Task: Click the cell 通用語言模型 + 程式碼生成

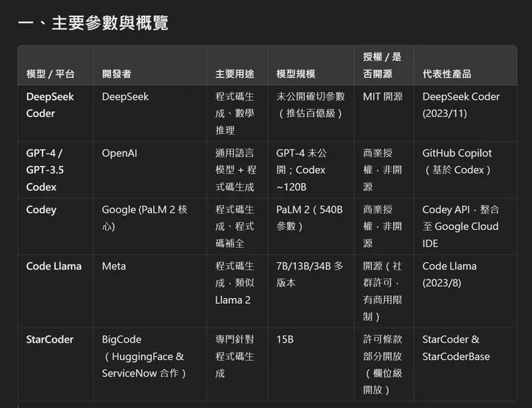Action: point(236,170)
